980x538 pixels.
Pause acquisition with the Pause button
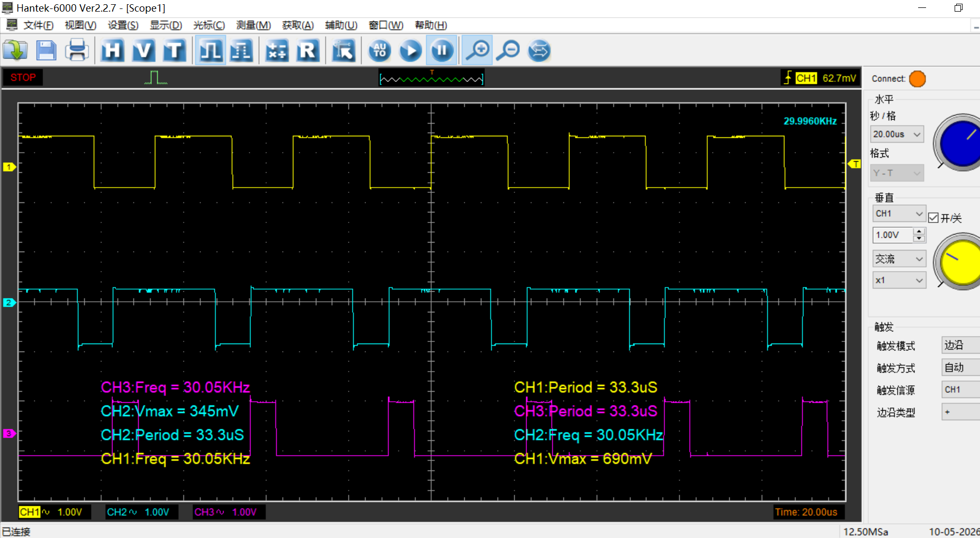click(442, 50)
